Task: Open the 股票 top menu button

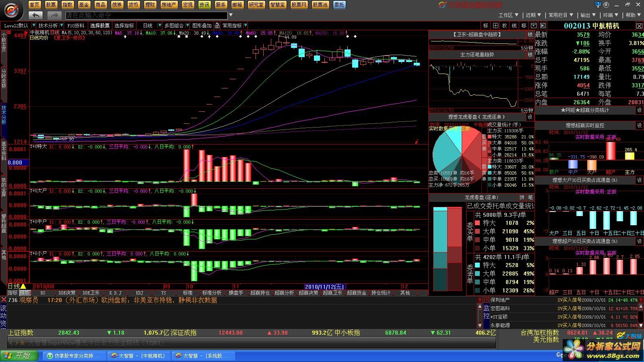Action: tap(51, 5)
